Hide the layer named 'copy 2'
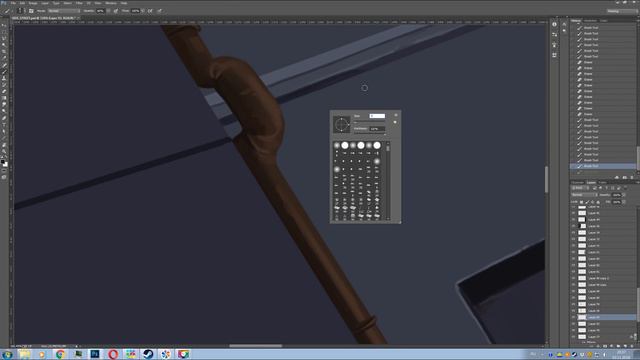The image size is (640, 360). (573, 278)
